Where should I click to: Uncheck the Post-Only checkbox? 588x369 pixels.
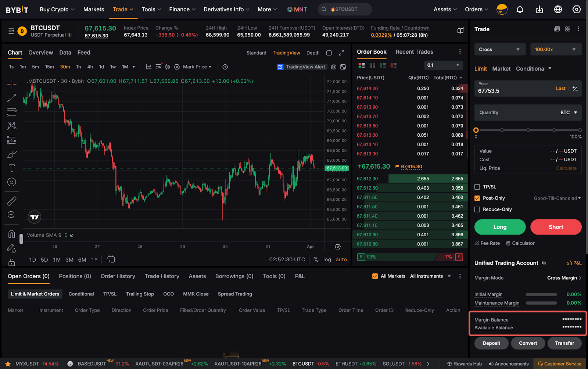click(x=477, y=198)
